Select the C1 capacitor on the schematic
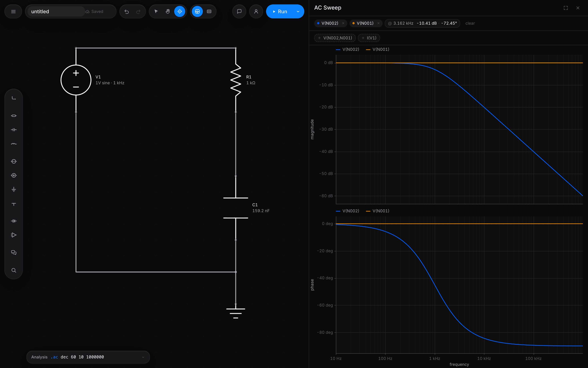The image size is (588, 368). tap(235, 208)
